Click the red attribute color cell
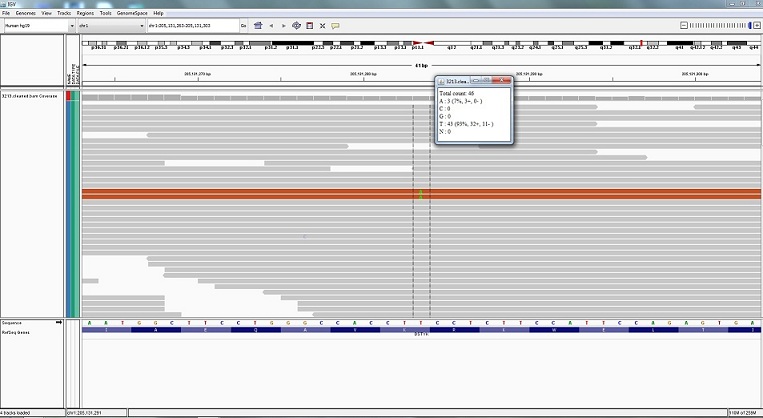The width and height of the screenshot is (763, 418). (x=69, y=95)
